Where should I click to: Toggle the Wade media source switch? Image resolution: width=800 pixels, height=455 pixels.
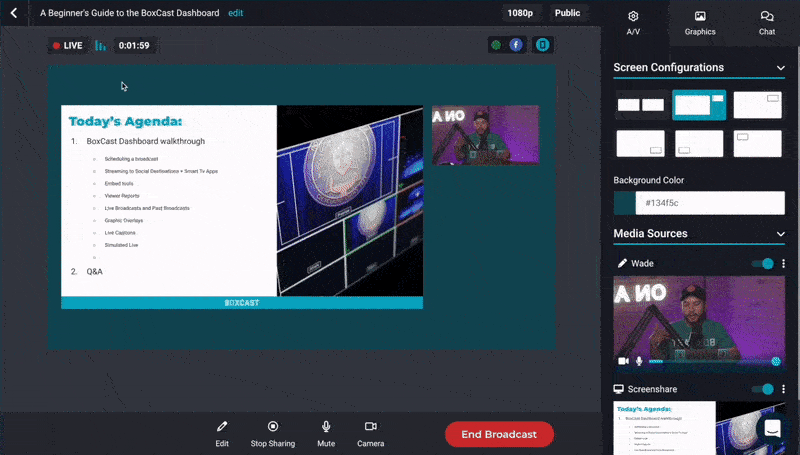(762, 264)
